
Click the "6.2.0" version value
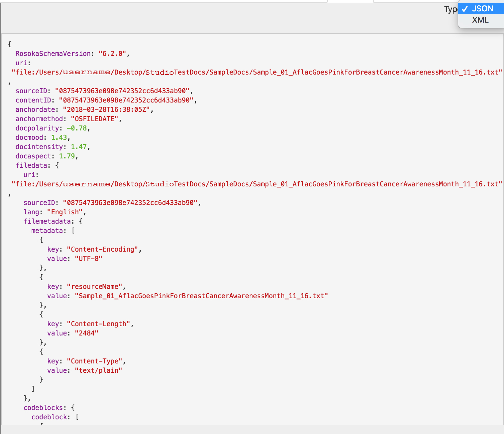(x=112, y=54)
